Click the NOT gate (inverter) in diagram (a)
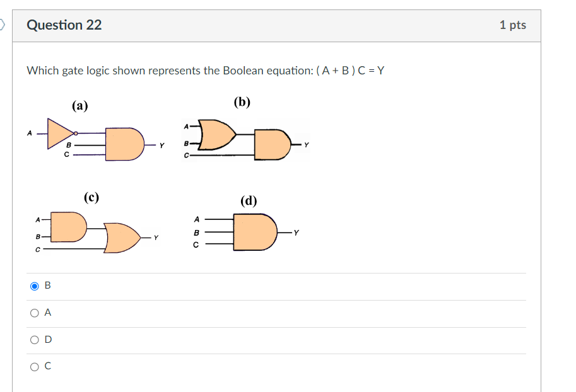The height and width of the screenshot is (392, 576). coord(56,134)
